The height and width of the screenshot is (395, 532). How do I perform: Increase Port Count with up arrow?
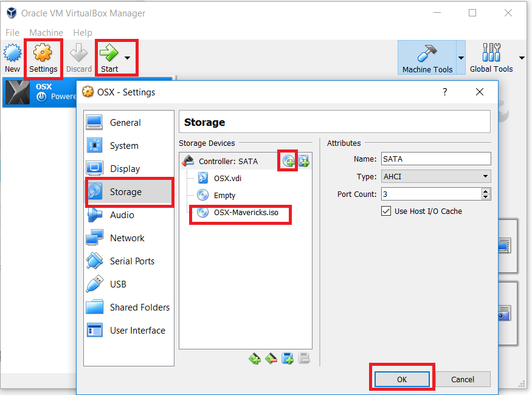486,191
